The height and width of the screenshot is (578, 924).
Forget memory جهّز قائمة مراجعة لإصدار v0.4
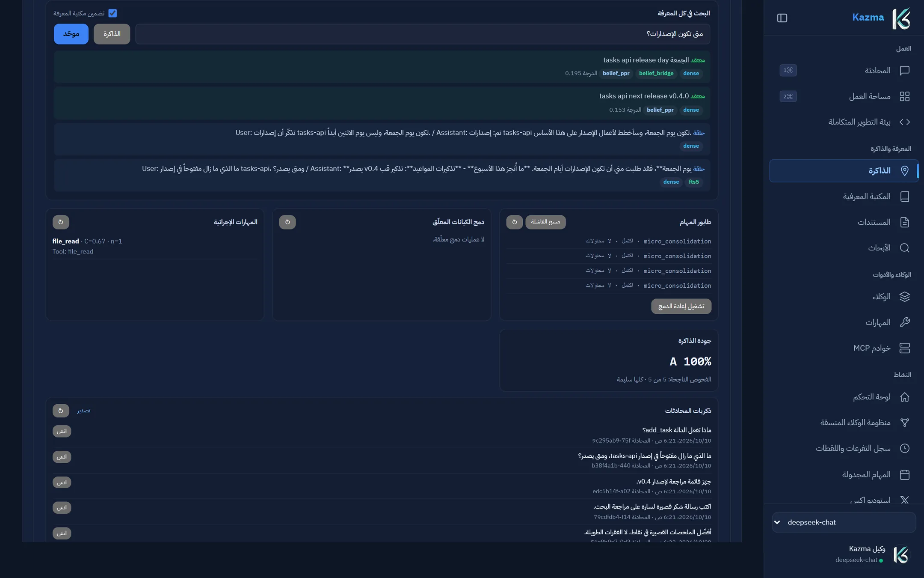pos(62,483)
